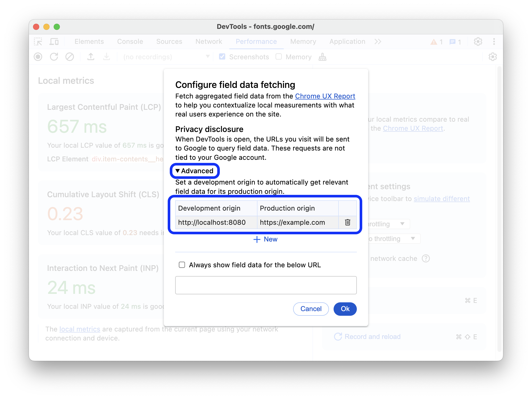Click the import recording icon
Screen dimensions: 532x399
[x=107, y=57]
